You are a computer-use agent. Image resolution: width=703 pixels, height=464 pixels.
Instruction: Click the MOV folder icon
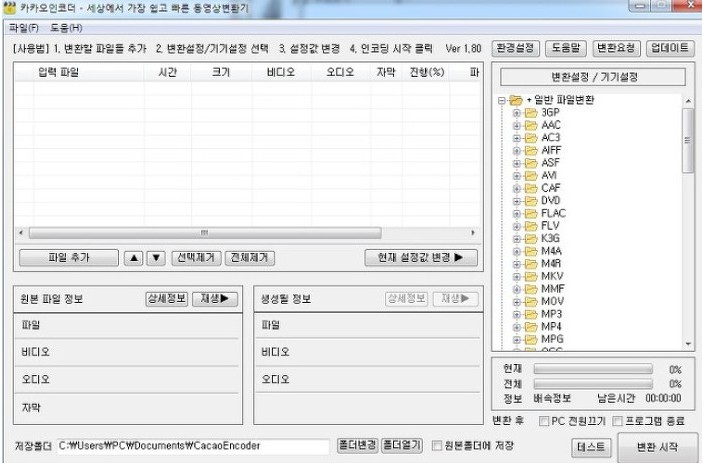531,301
